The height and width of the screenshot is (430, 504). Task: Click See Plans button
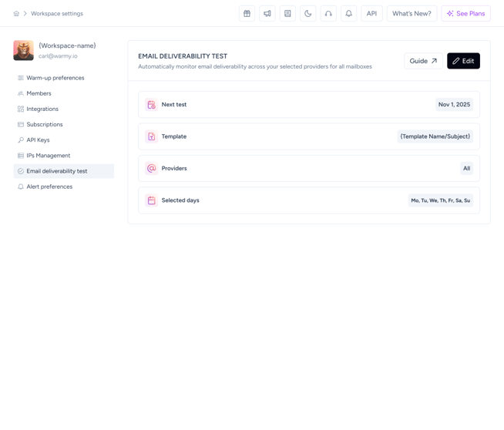(x=465, y=14)
